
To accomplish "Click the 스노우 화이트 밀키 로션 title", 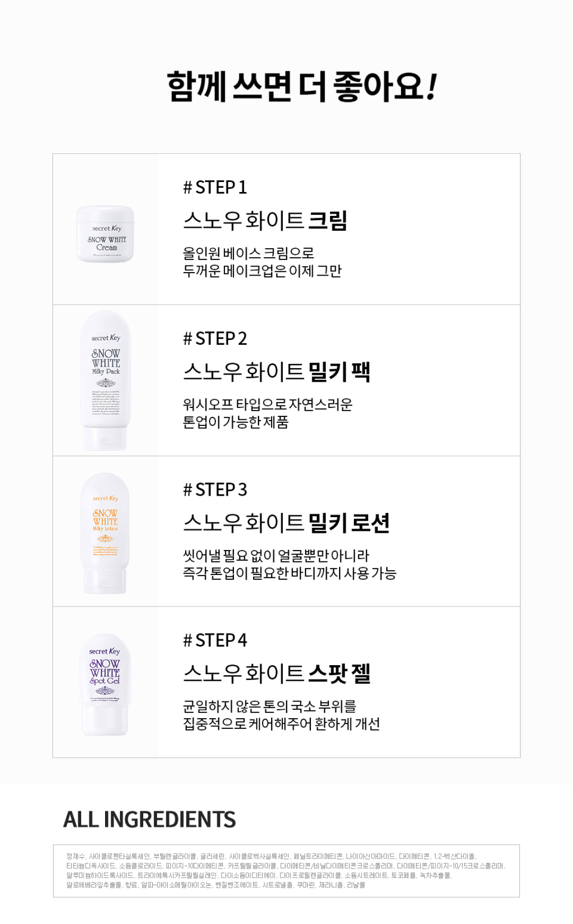I will [286, 523].
